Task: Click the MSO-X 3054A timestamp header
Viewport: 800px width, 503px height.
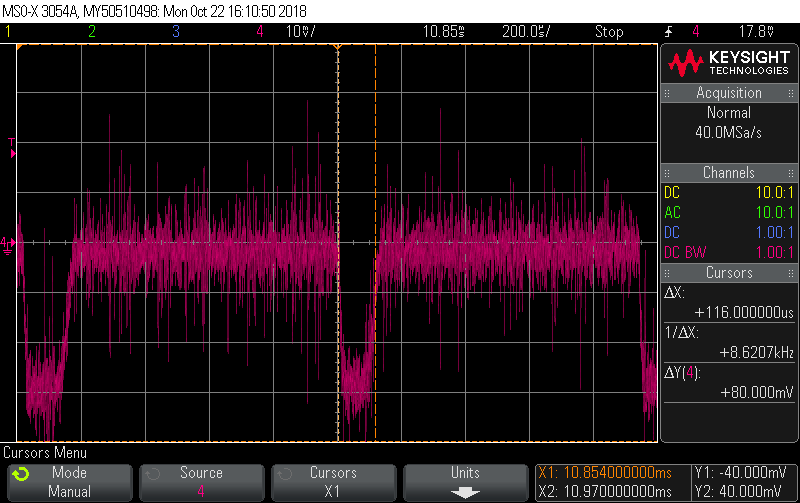Action: [x=155, y=11]
